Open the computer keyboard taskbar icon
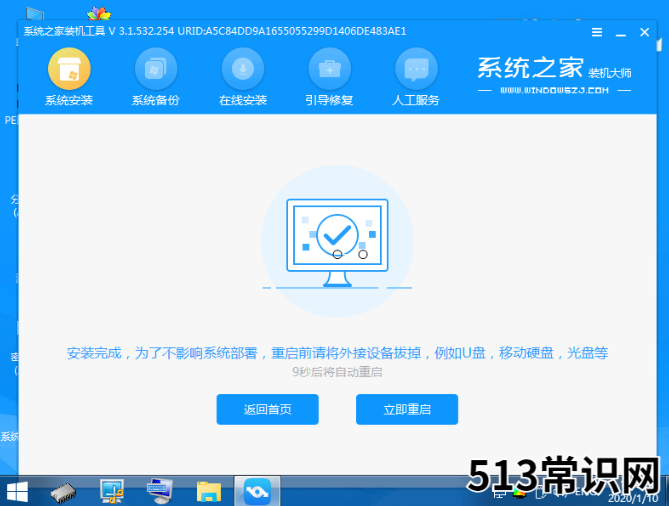This screenshot has height=506, width=669. tap(160, 491)
